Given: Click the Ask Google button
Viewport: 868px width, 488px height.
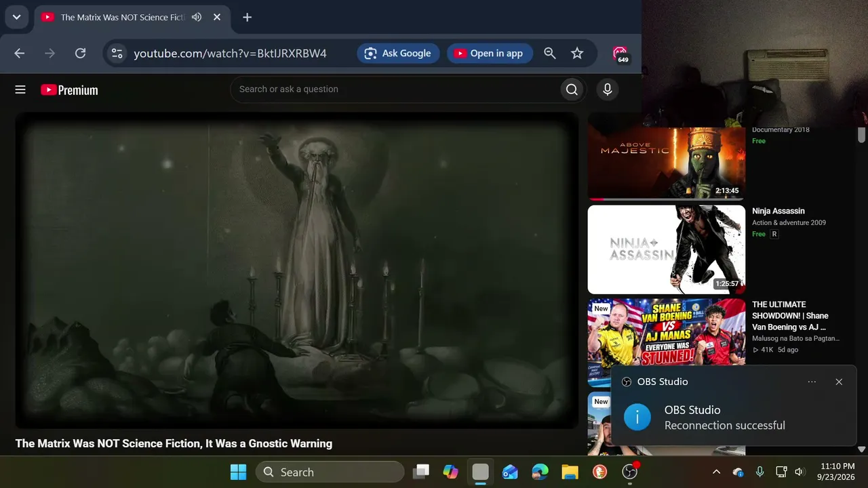Looking at the screenshot, I should pos(398,53).
